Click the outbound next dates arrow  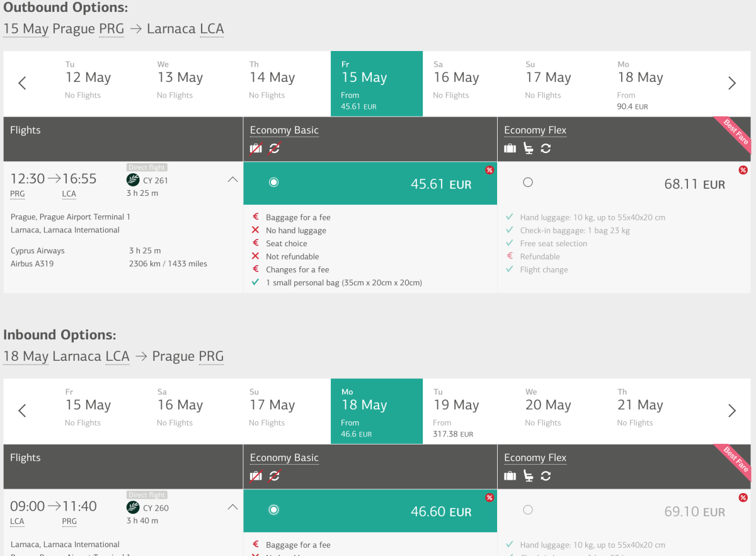pos(731,83)
